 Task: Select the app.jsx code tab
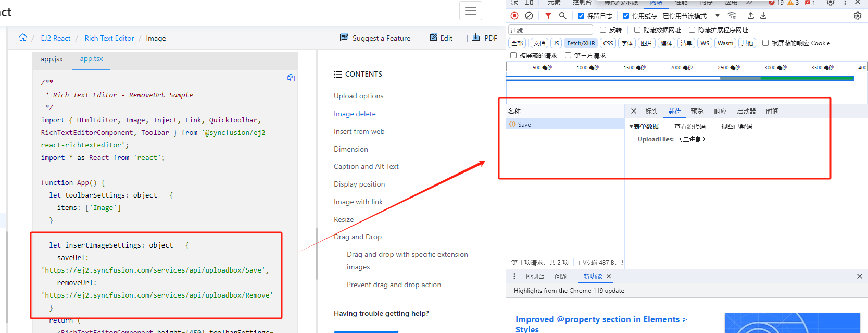(x=52, y=59)
